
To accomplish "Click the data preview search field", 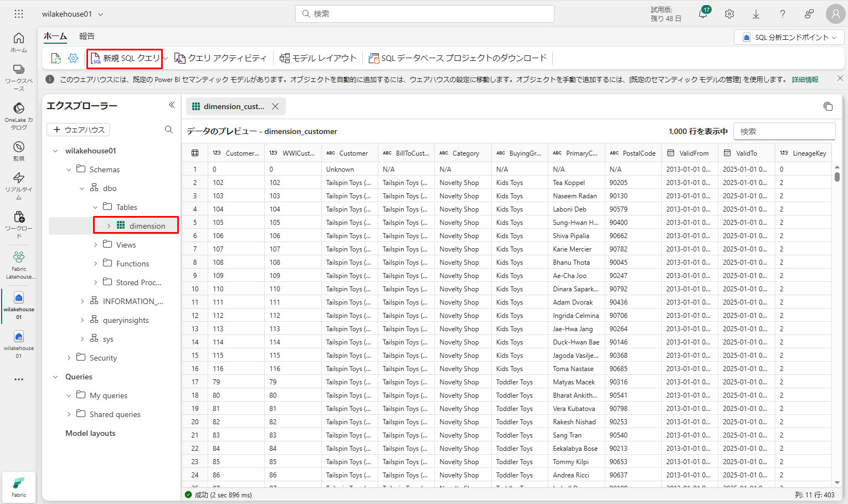I will coord(784,131).
